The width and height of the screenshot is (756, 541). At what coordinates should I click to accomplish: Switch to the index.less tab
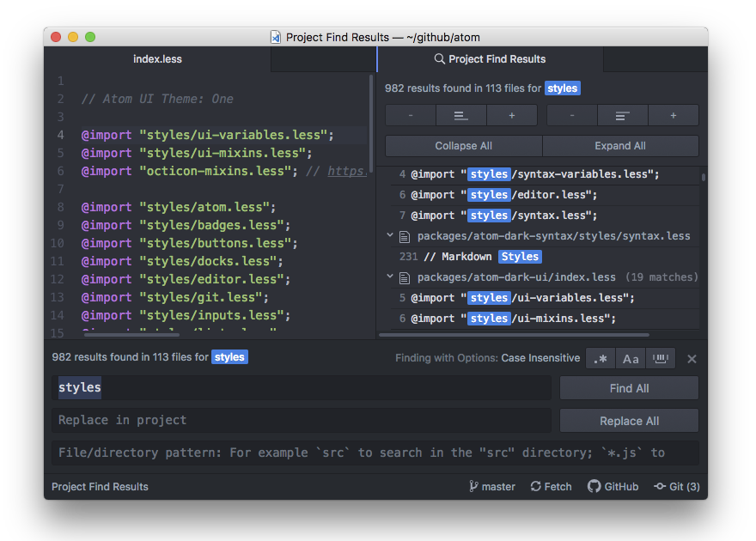(x=157, y=59)
